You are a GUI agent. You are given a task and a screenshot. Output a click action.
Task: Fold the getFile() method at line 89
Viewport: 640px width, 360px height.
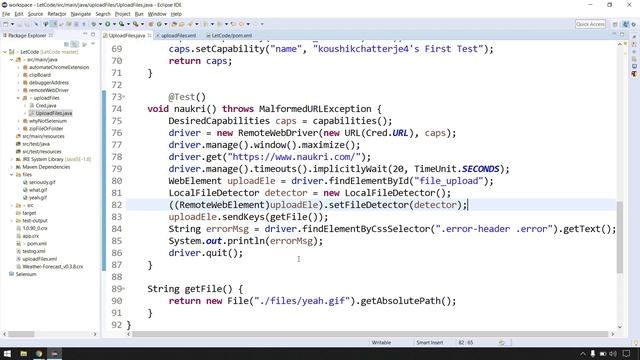pyautogui.click(x=124, y=289)
